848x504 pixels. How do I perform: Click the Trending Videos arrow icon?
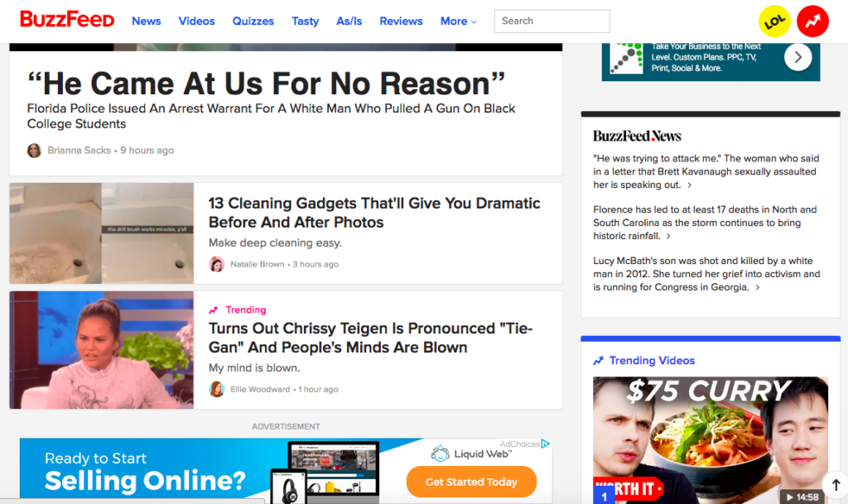(x=598, y=361)
